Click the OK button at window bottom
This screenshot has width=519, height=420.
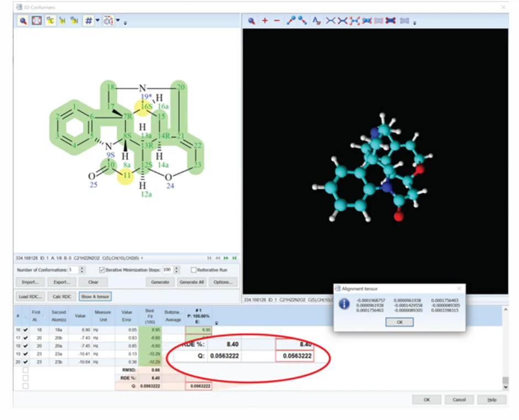click(427, 400)
